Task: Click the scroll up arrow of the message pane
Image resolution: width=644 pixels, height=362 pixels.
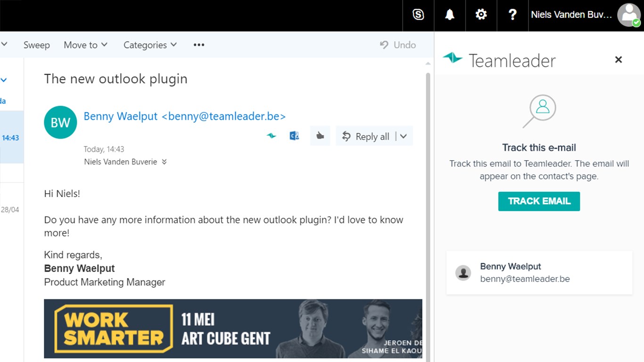Action: tap(428, 64)
